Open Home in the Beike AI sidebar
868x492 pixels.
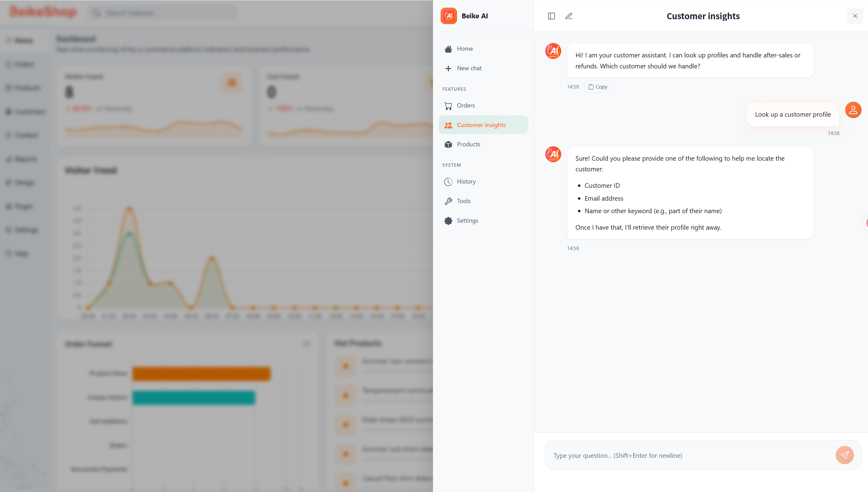pyautogui.click(x=483, y=49)
